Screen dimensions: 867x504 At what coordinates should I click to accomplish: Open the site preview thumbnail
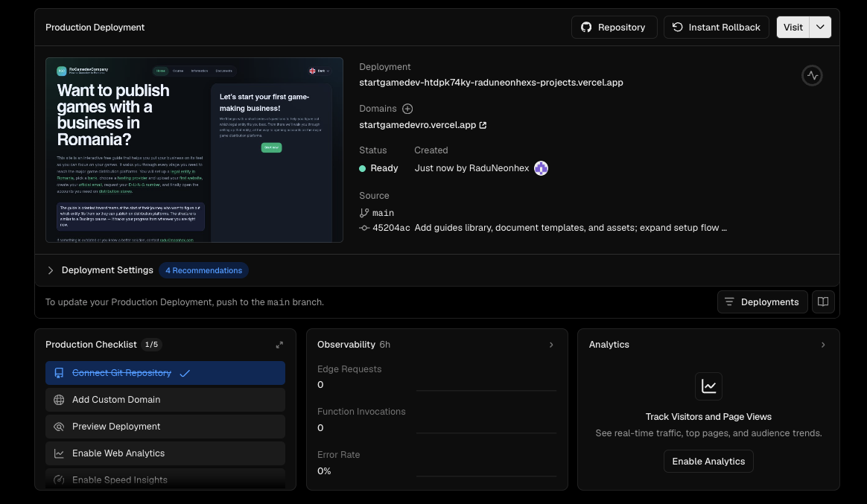pos(194,150)
